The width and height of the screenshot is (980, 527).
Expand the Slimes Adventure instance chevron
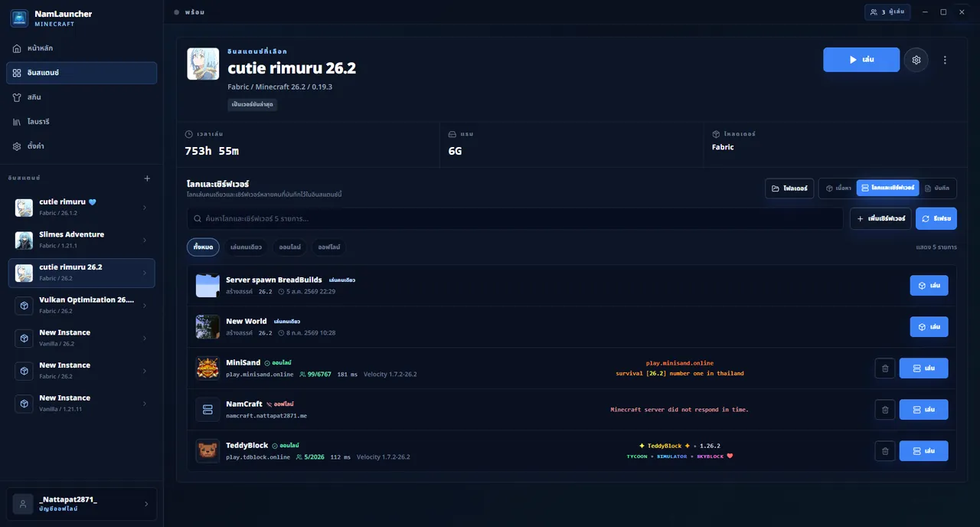(145, 241)
